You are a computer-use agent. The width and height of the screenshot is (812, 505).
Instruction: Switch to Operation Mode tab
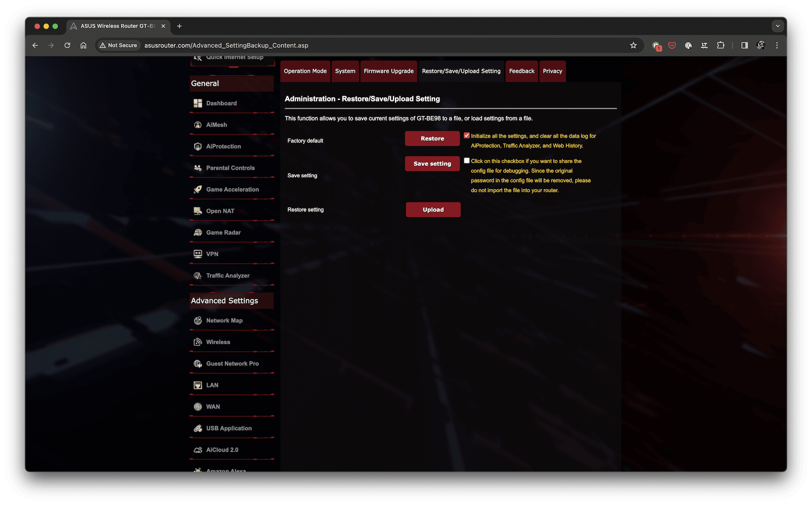305,71
